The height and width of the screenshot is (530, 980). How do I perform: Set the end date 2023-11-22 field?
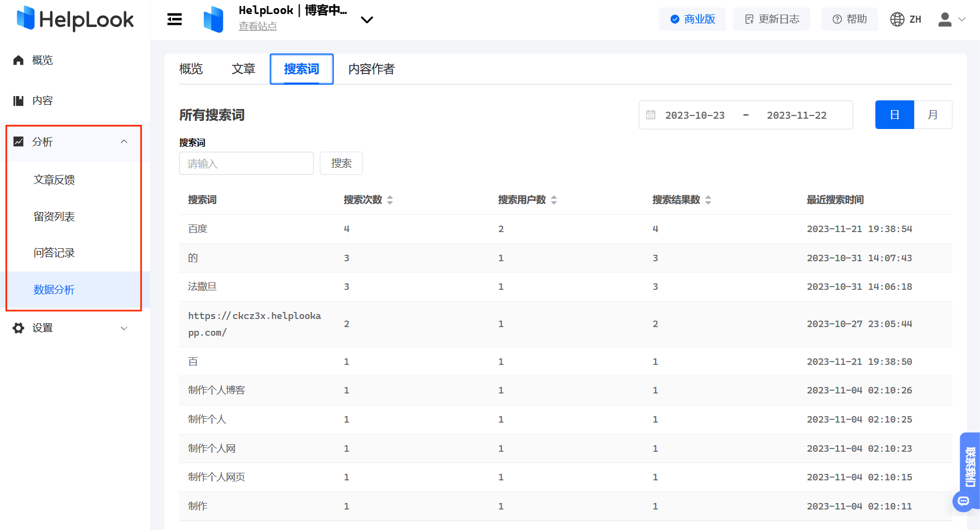(797, 115)
